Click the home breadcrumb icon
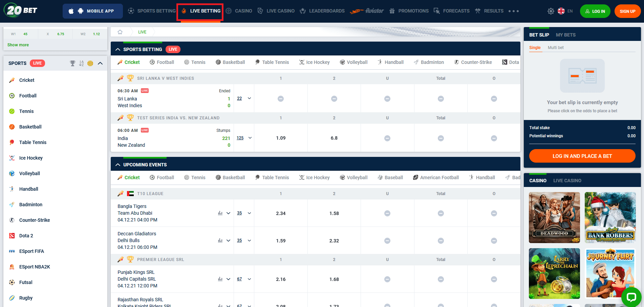 [120, 32]
